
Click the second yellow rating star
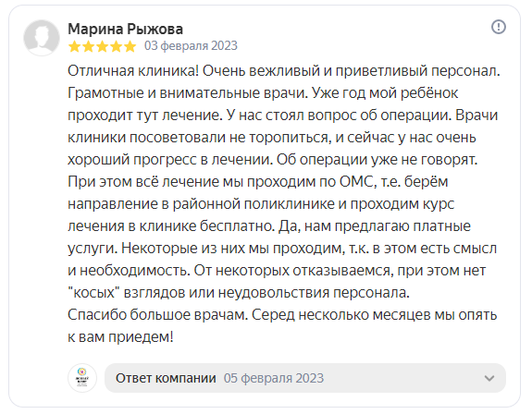point(88,46)
